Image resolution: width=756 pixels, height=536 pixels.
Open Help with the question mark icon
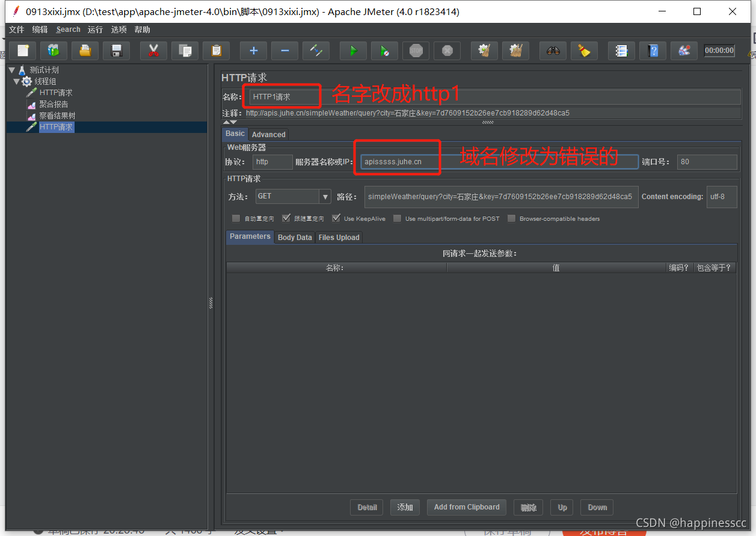point(653,51)
